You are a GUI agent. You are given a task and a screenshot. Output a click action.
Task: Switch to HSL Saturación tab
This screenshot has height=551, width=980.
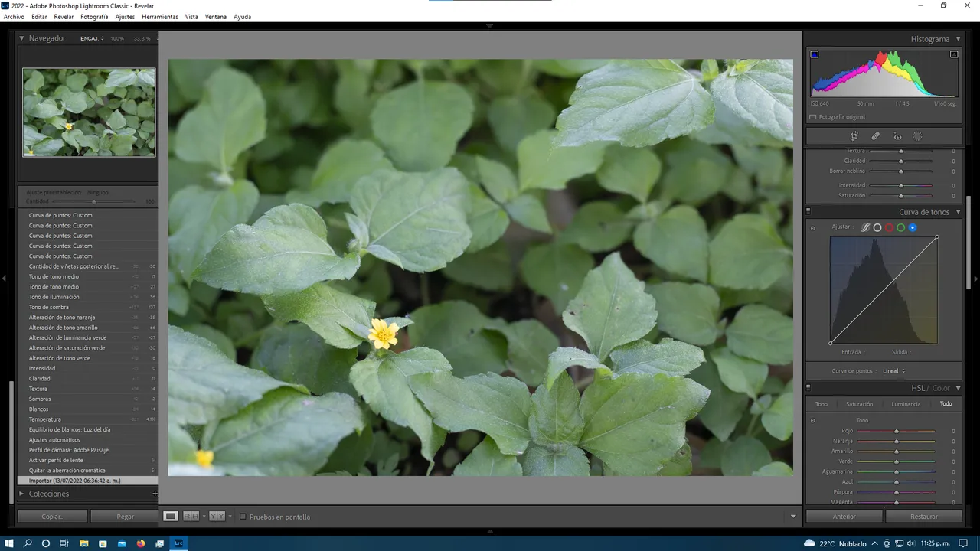[859, 404]
